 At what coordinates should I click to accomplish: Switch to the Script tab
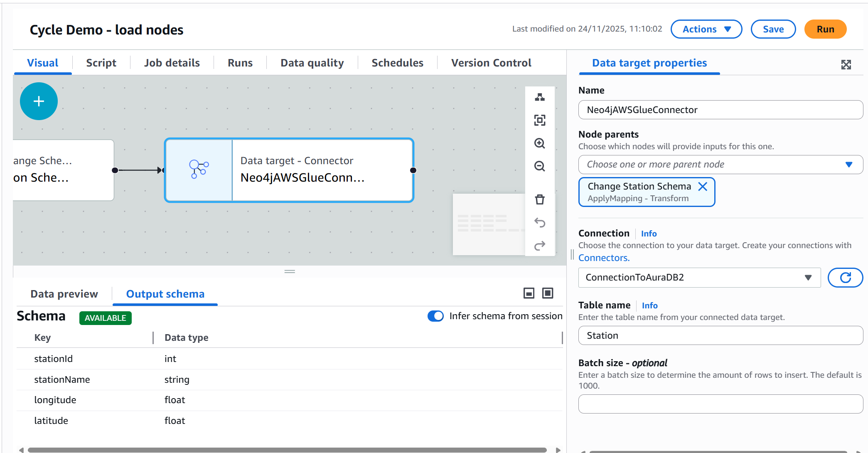(101, 63)
